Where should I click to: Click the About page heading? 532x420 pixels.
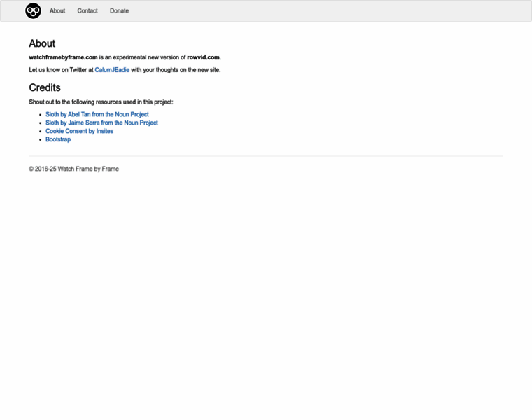[x=42, y=43]
